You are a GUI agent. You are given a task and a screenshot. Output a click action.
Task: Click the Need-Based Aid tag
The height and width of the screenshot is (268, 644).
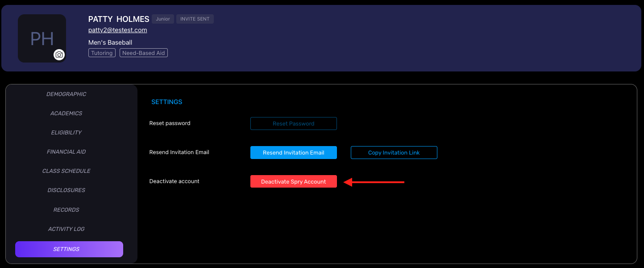pyautogui.click(x=144, y=53)
